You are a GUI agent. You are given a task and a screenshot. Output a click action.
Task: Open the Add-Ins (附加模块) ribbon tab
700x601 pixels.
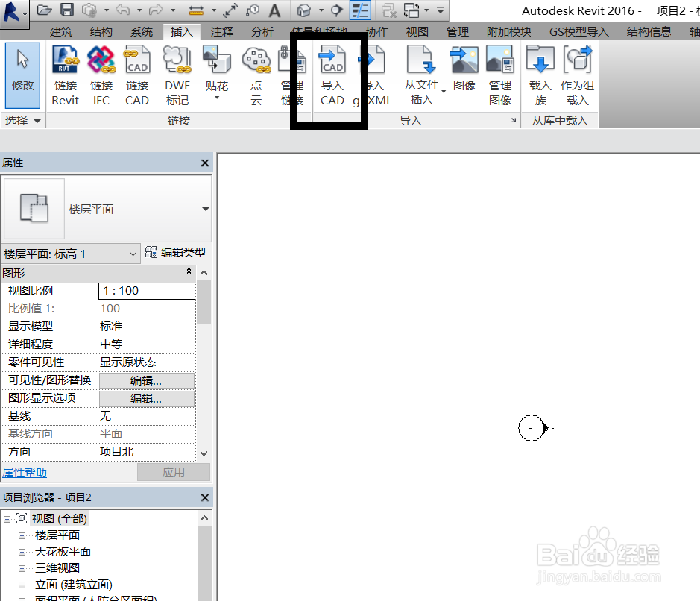(x=509, y=32)
